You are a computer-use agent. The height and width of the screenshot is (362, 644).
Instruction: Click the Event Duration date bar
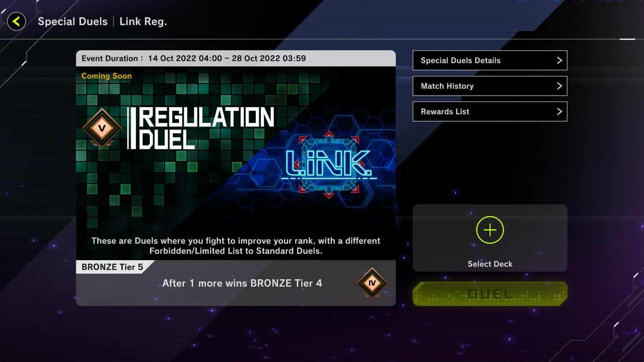click(x=236, y=58)
